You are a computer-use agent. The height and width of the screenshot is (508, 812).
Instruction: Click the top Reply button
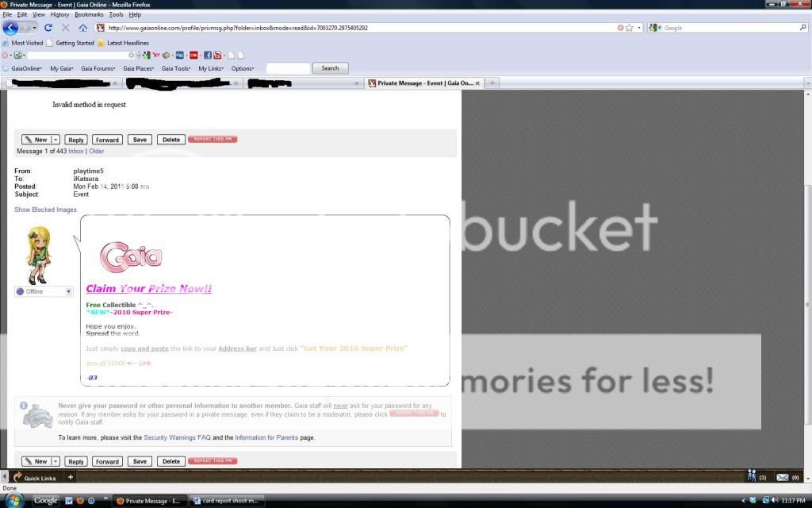point(75,140)
